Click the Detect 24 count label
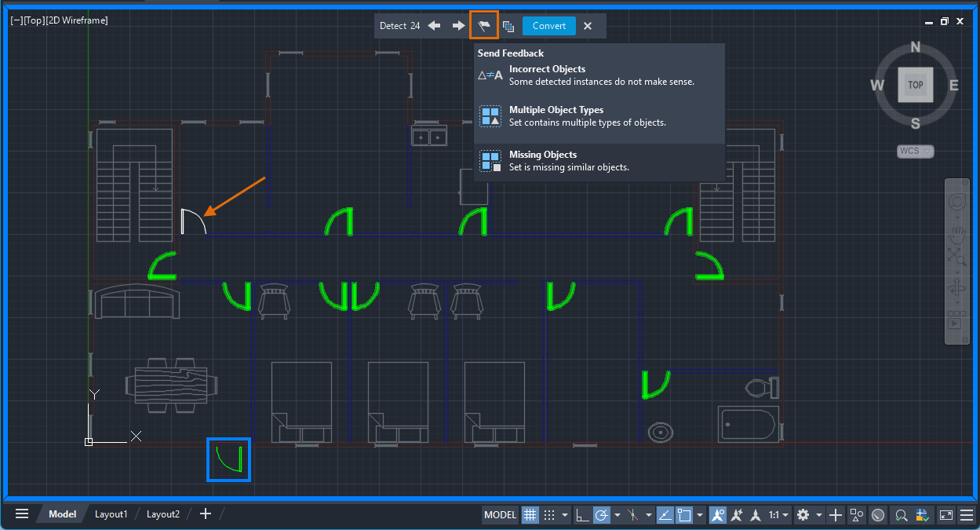 (x=399, y=26)
